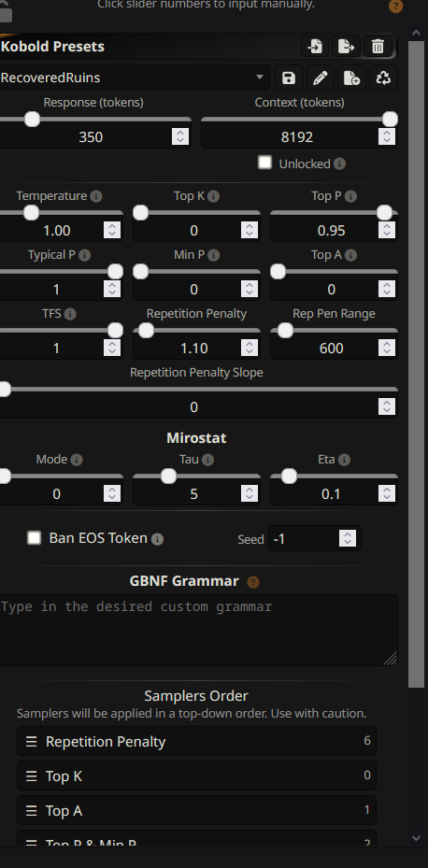Click the save preset as new icon
Screen dimensions: 428x868
tap(351, 78)
